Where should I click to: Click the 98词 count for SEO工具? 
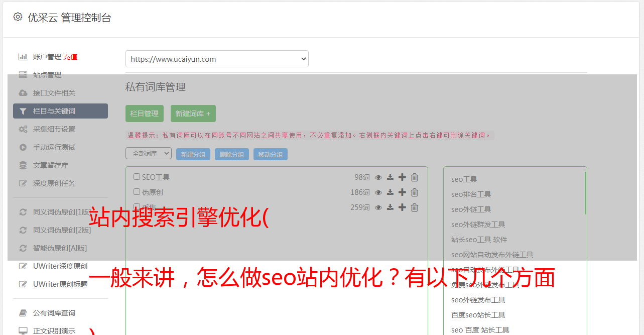click(362, 177)
